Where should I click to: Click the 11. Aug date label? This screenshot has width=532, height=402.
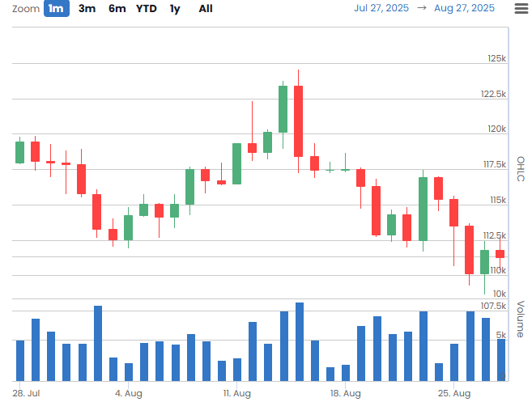236,393
